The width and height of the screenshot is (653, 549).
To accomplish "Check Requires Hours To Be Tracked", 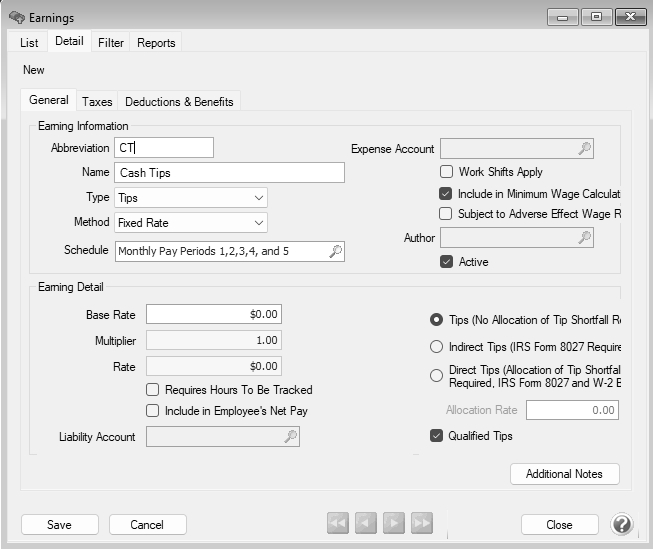I will coord(153,390).
